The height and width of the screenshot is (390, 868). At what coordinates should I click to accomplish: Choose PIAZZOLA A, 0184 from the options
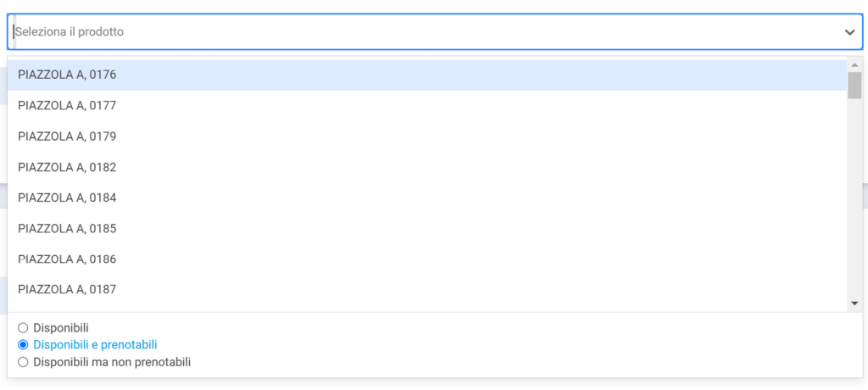pyautogui.click(x=67, y=198)
